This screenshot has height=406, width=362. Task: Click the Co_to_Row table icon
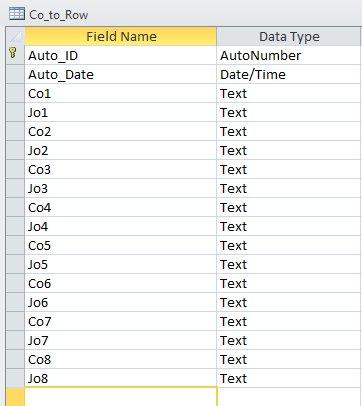16,14
